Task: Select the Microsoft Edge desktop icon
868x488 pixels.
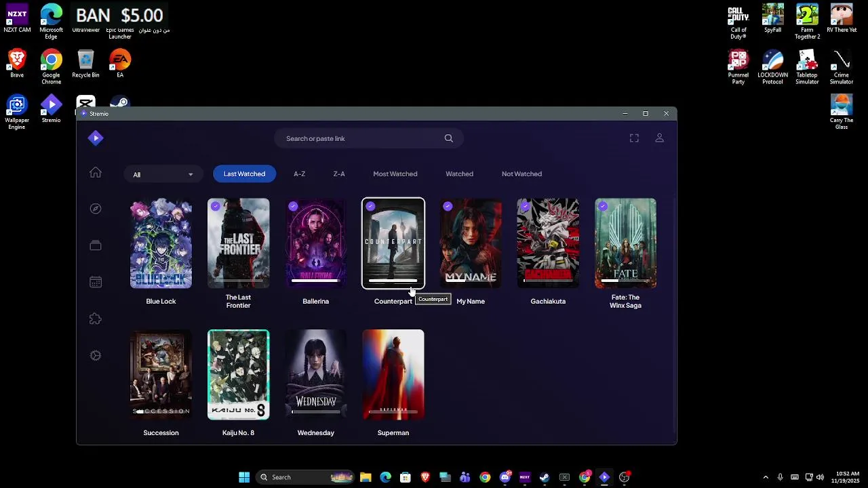Action: 51,22
